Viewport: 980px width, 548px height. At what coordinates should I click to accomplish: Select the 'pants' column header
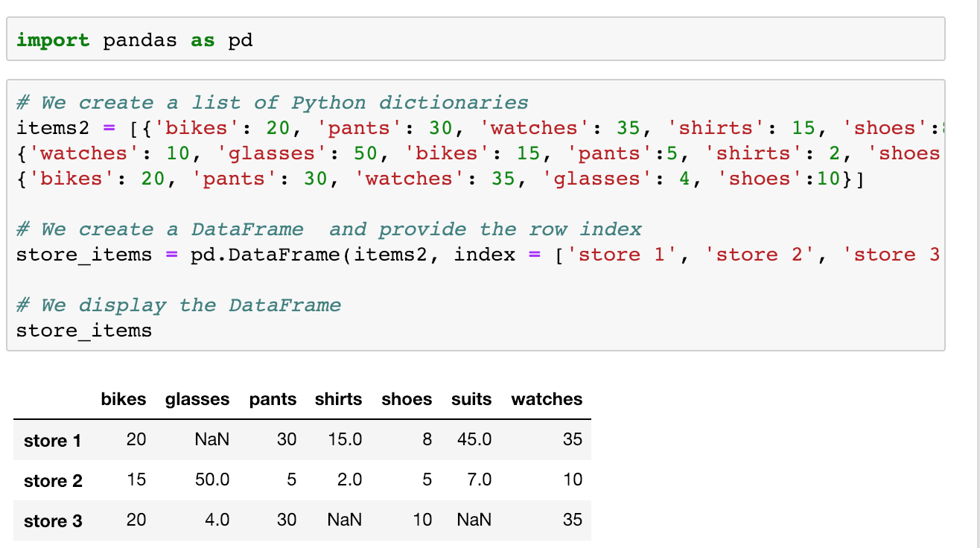click(273, 400)
